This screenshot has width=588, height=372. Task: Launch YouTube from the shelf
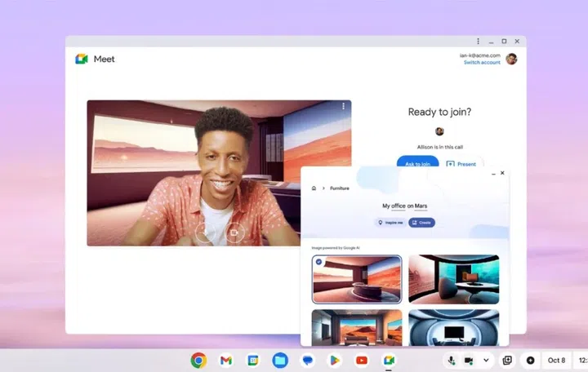click(x=361, y=360)
